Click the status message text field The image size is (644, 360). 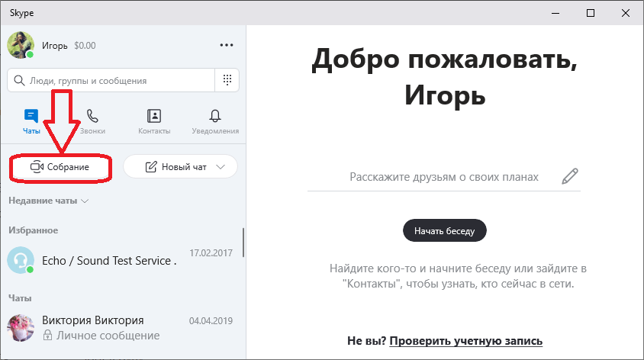click(x=443, y=176)
